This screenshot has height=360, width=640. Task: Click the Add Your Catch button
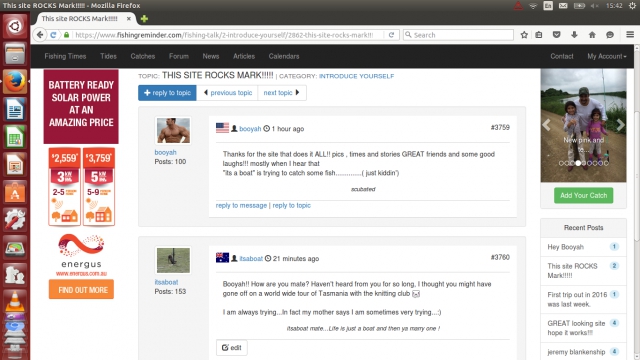(583, 196)
